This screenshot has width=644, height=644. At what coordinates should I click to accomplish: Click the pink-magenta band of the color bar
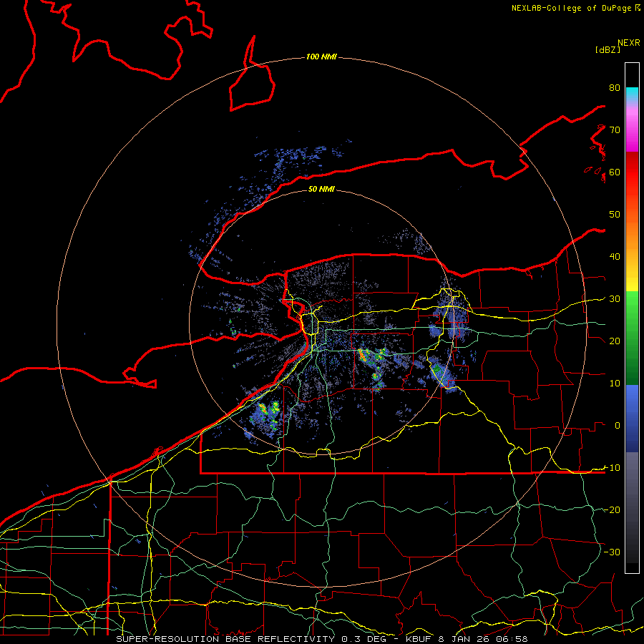(632, 127)
